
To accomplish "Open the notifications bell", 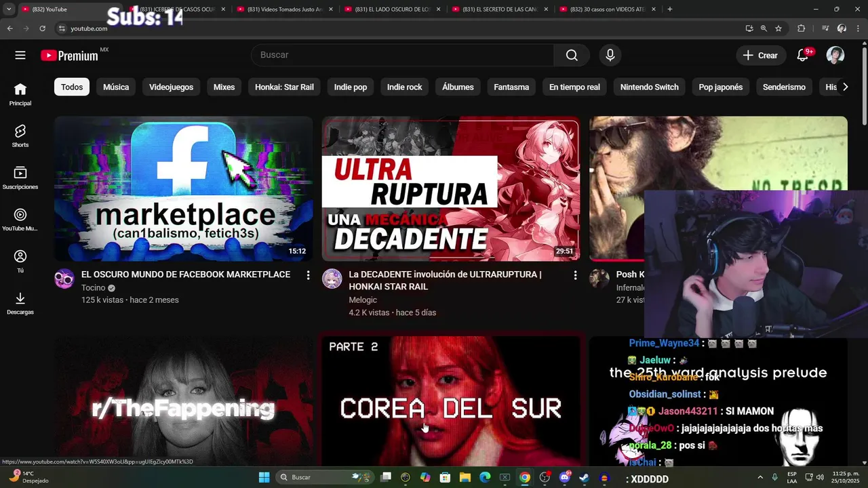I will pos(803,56).
